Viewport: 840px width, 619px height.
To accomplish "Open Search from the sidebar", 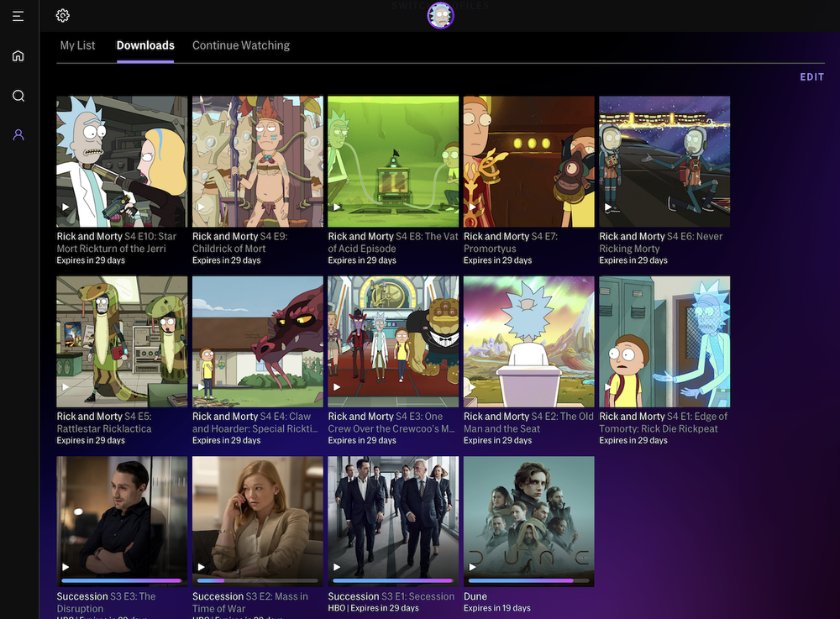I will click(18, 96).
